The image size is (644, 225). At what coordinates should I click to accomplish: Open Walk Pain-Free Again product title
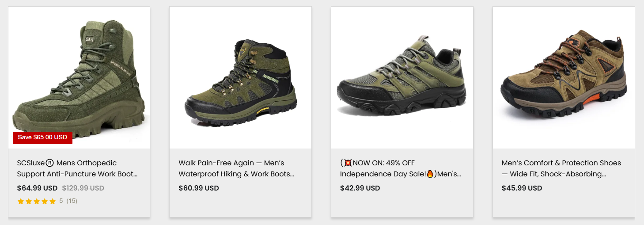pyautogui.click(x=236, y=168)
